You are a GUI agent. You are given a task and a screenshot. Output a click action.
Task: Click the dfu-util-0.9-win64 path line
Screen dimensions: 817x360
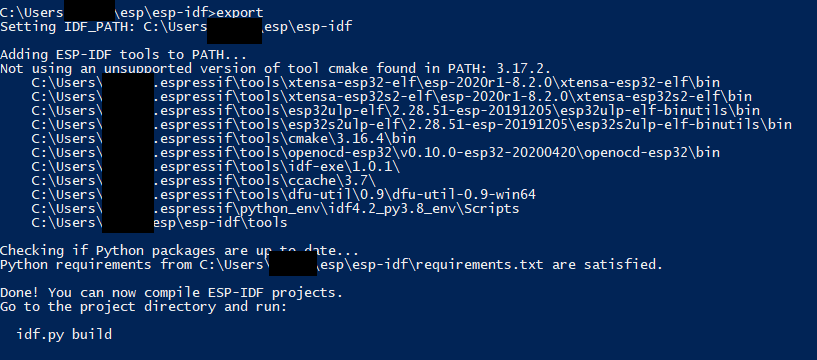(x=283, y=195)
